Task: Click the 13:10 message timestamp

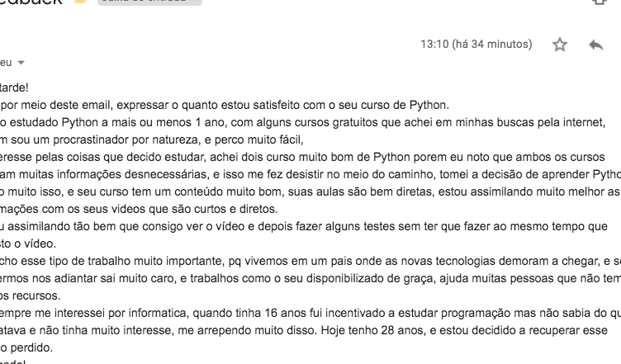Action: [x=476, y=44]
